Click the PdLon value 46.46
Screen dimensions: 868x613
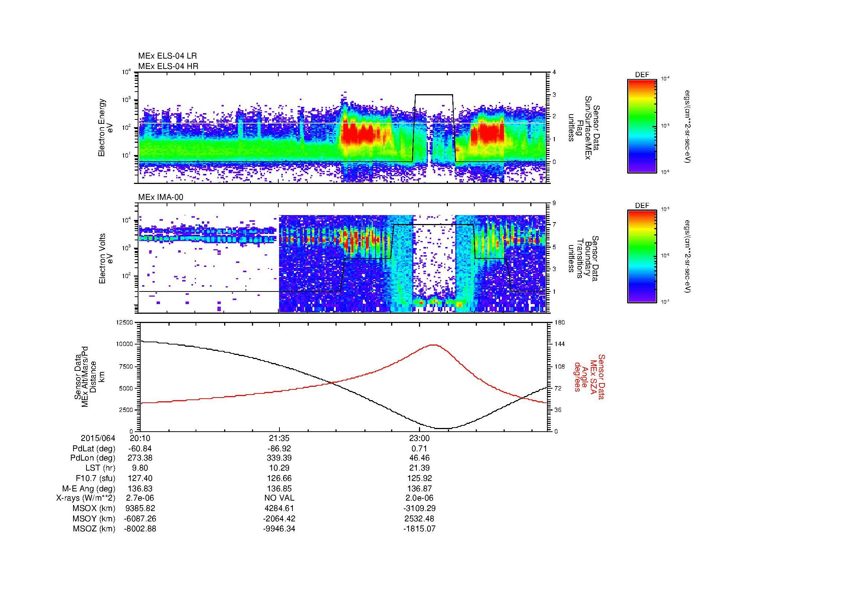tap(419, 458)
